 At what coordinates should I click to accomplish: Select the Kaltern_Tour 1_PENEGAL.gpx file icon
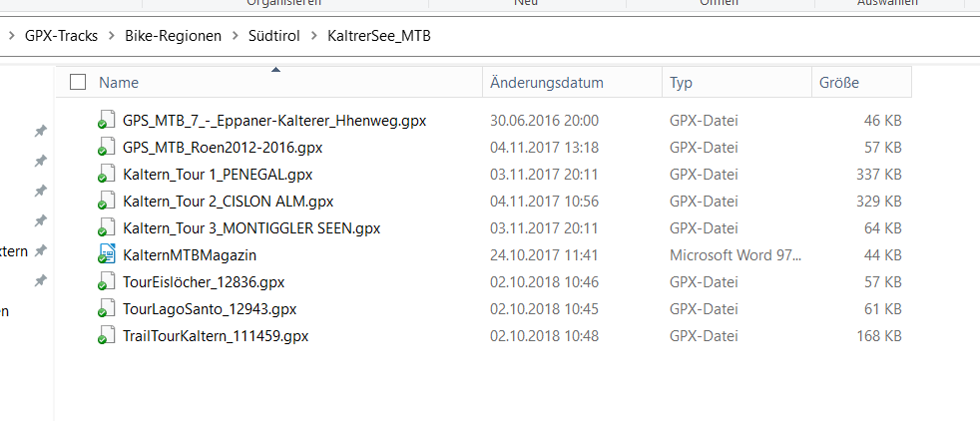106,175
